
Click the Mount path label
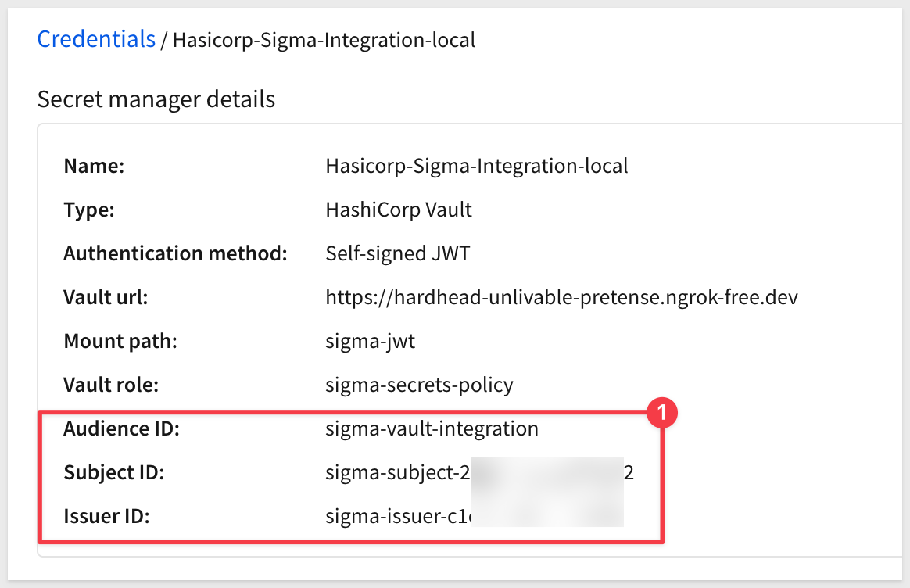pyautogui.click(x=120, y=342)
